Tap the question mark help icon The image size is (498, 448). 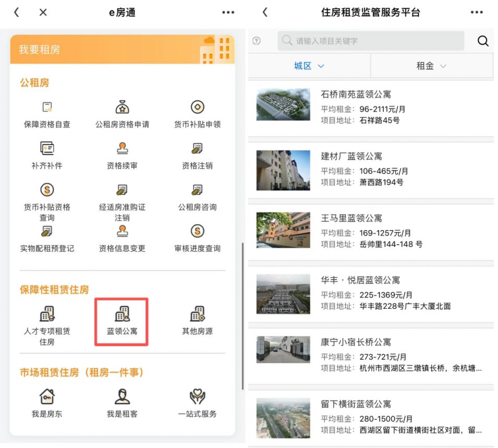(x=256, y=41)
